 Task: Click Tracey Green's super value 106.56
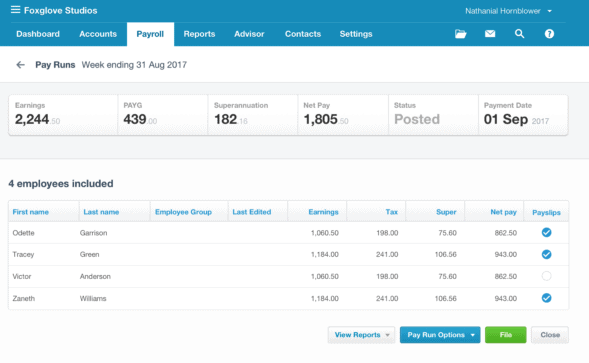point(446,254)
